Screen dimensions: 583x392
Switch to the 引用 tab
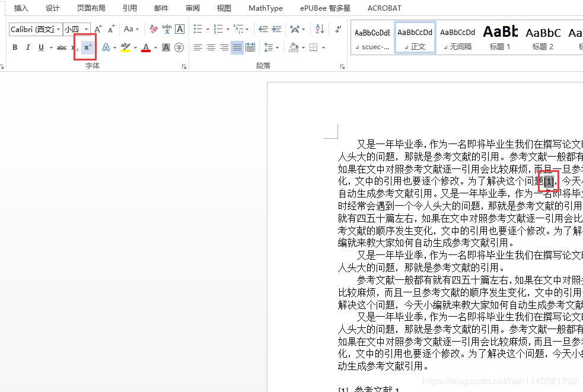pyautogui.click(x=130, y=8)
